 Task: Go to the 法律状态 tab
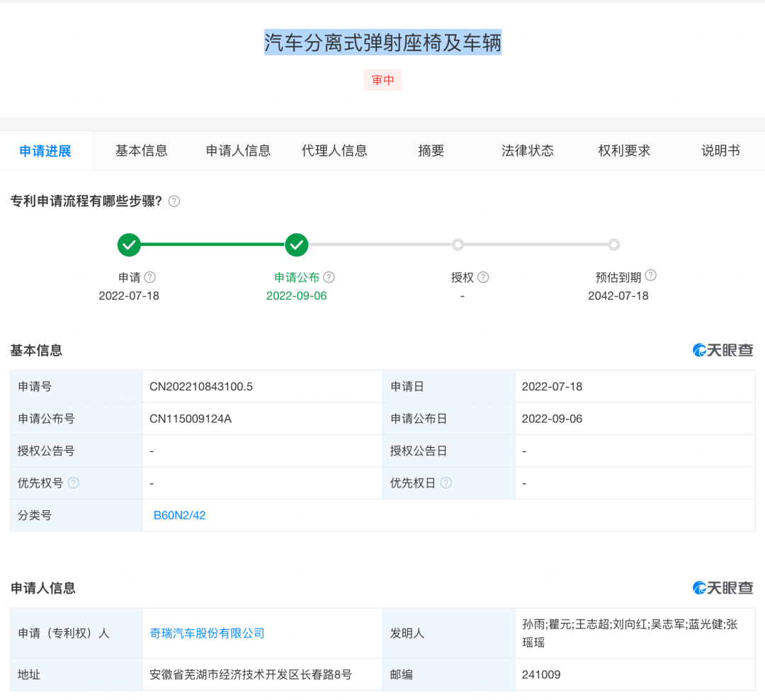click(528, 151)
